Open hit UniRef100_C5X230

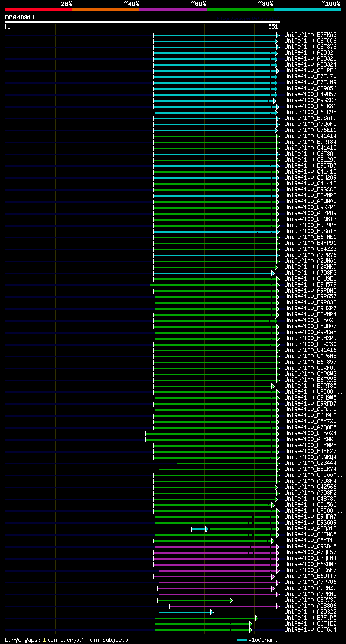point(310,344)
